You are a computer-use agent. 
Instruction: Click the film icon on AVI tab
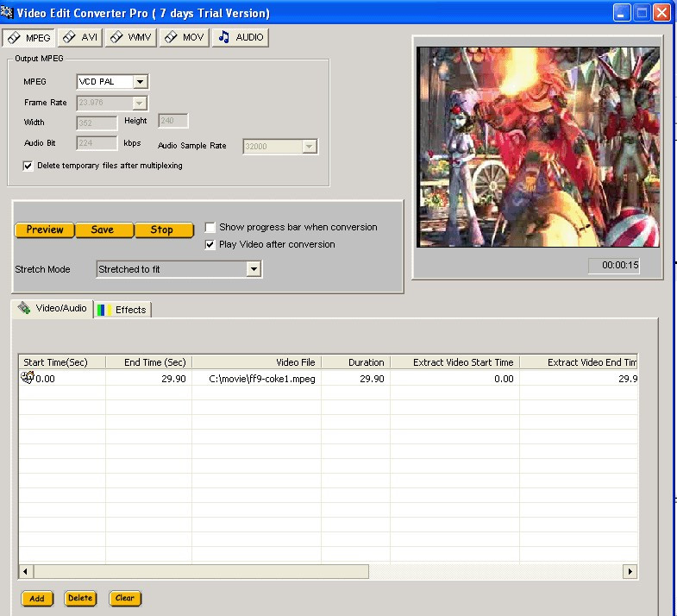(69, 37)
